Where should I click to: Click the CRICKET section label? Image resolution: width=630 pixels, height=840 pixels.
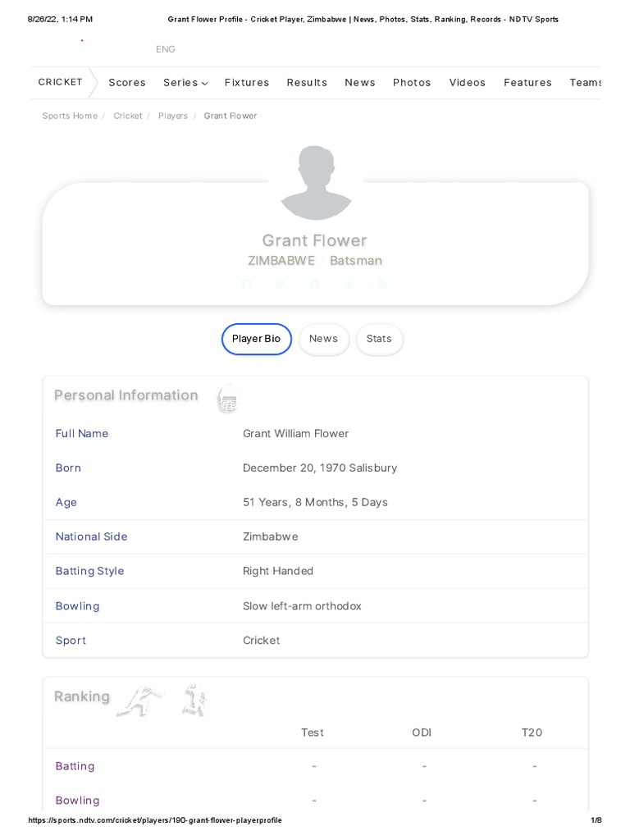(61, 82)
